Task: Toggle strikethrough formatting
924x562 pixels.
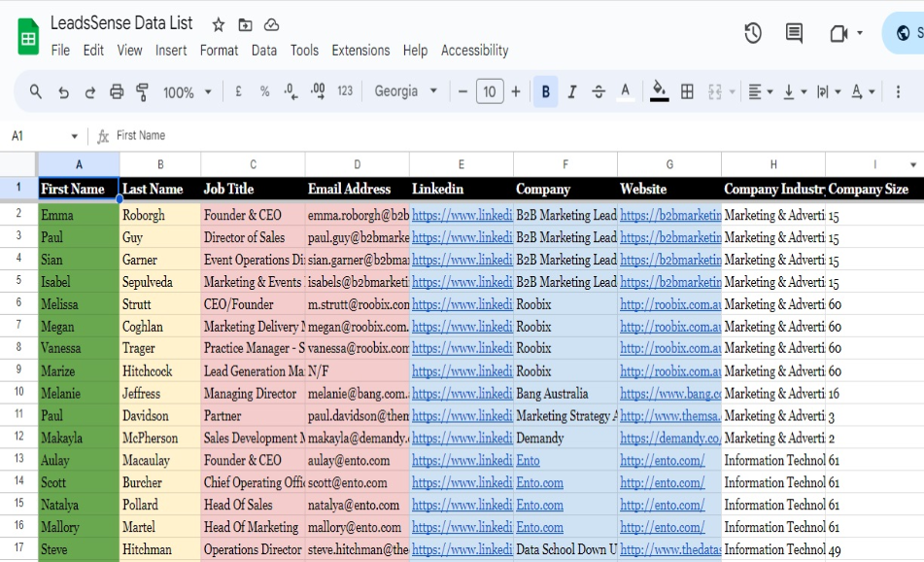Action: [x=598, y=90]
